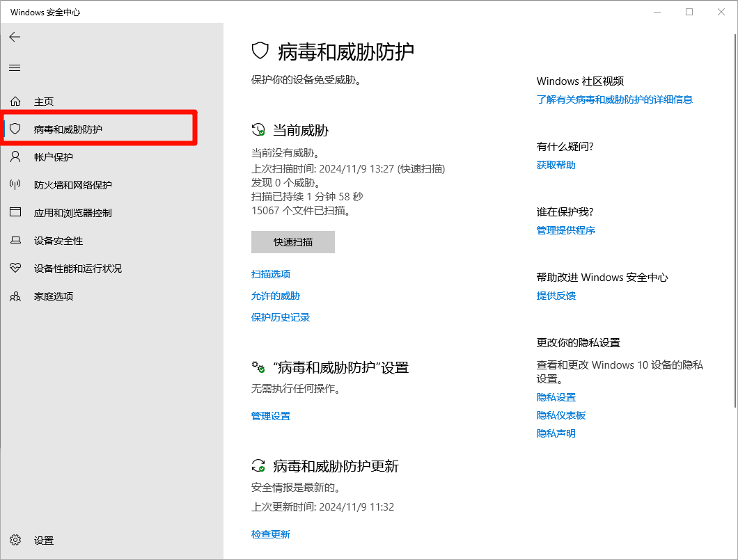View 保护历史记录 link

point(281,317)
